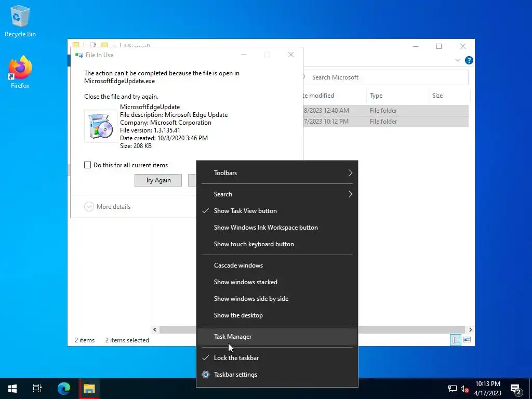Click in the Search Microsoft field
Image resolution: width=532 pixels, height=399 pixels.
[385, 77]
